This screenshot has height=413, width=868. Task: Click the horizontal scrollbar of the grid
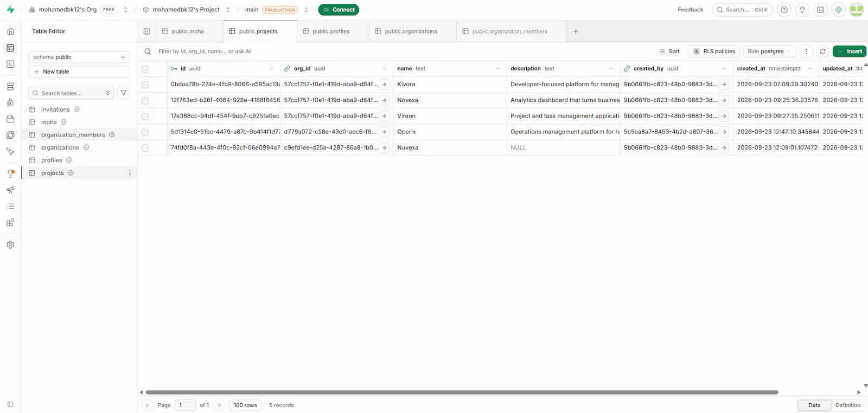coord(462,392)
